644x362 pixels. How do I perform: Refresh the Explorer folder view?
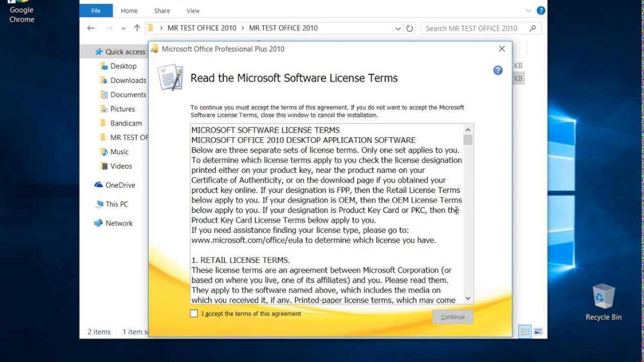410,29
